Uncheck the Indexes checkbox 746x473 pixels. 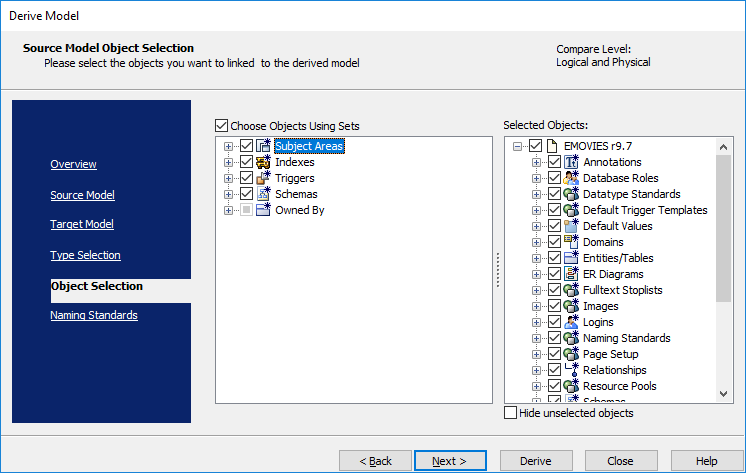tap(246, 162)
